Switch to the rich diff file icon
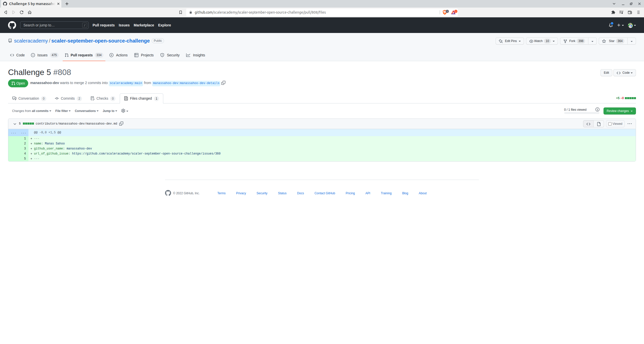 [599, 124]
